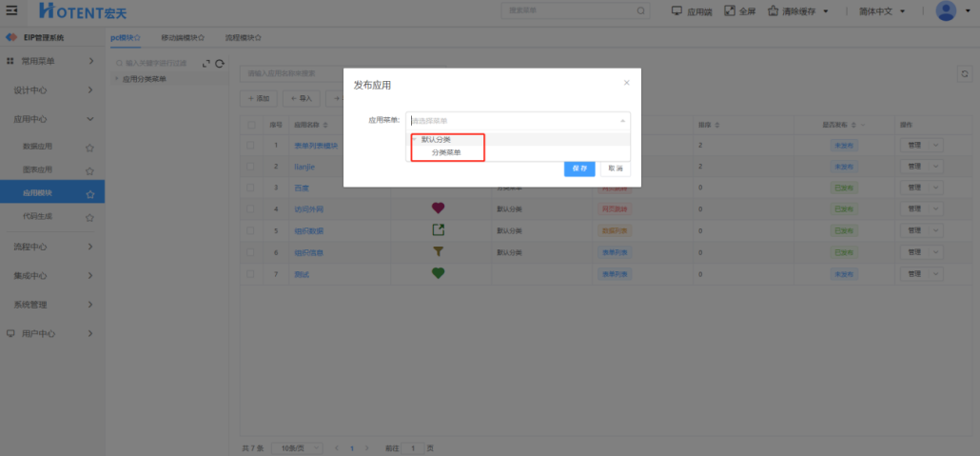Go to the next page with the arrow
Viewport: 980px width, 456px height.
coord(367,447)
